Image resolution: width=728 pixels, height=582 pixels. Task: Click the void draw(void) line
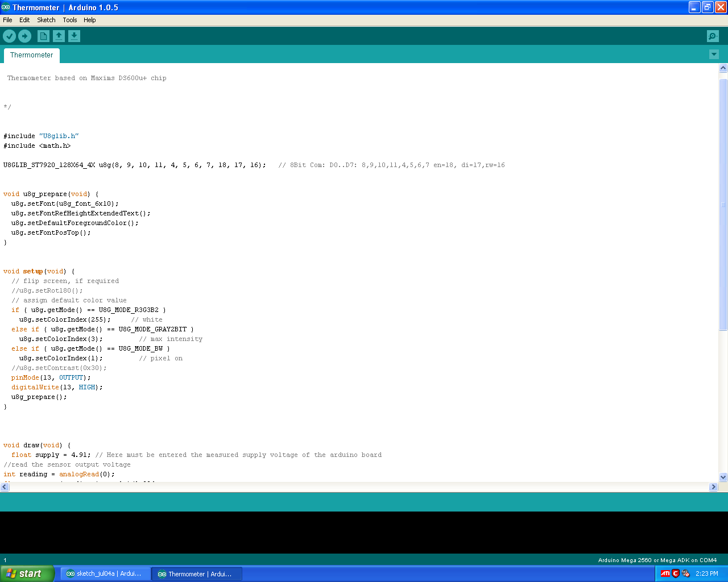tap(37, 446)
